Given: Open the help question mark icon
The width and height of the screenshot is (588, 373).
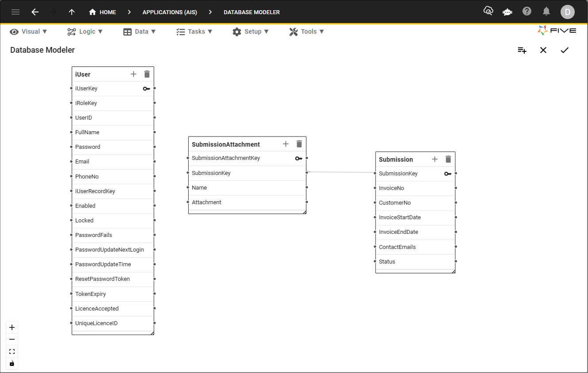Looking at the screenshot, I should coord(526,12).
